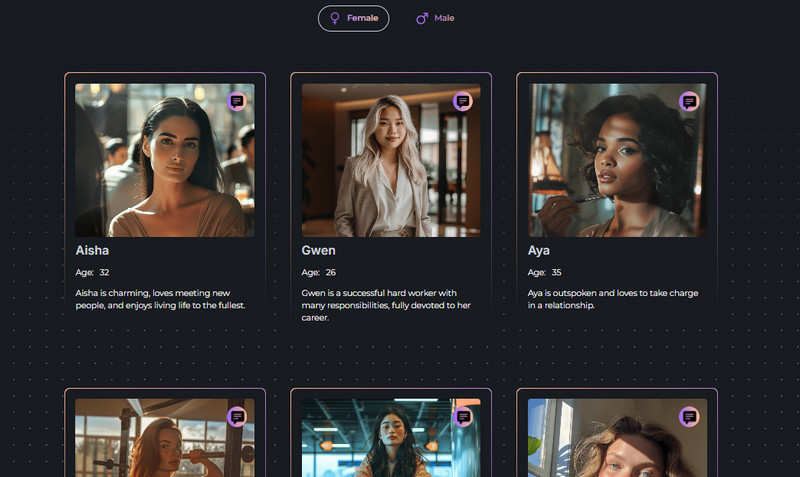Select the Female filter tab
Screen dimensions: 800x477
354,18
